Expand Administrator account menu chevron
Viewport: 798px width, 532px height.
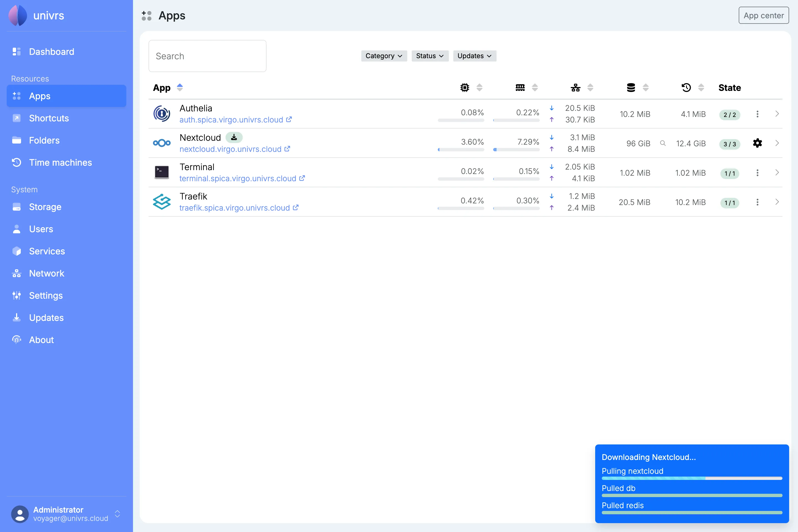click(x=117, y=514)
